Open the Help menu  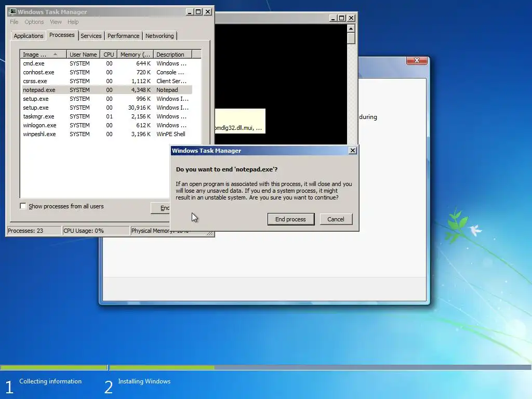coord(73,22)
